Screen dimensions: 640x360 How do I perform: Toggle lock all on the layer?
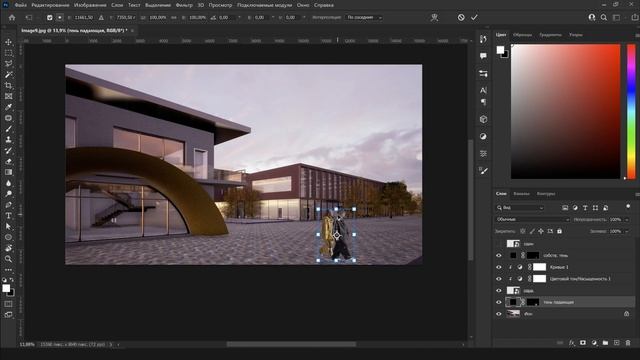coord(560,231)
